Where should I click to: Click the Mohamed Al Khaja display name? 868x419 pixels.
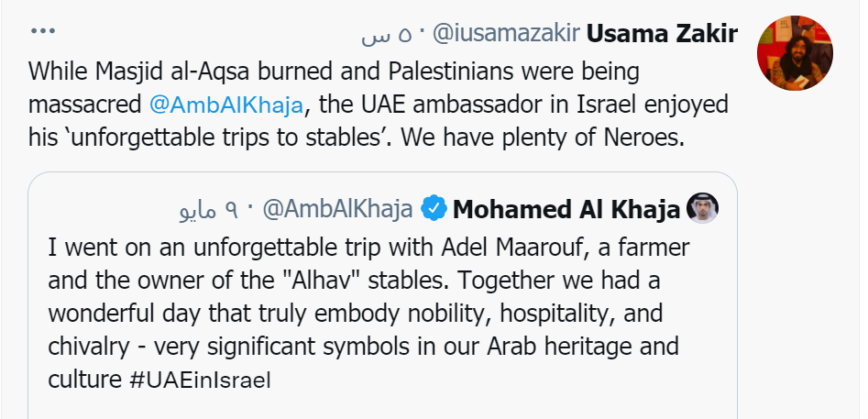tap(566, 210)
